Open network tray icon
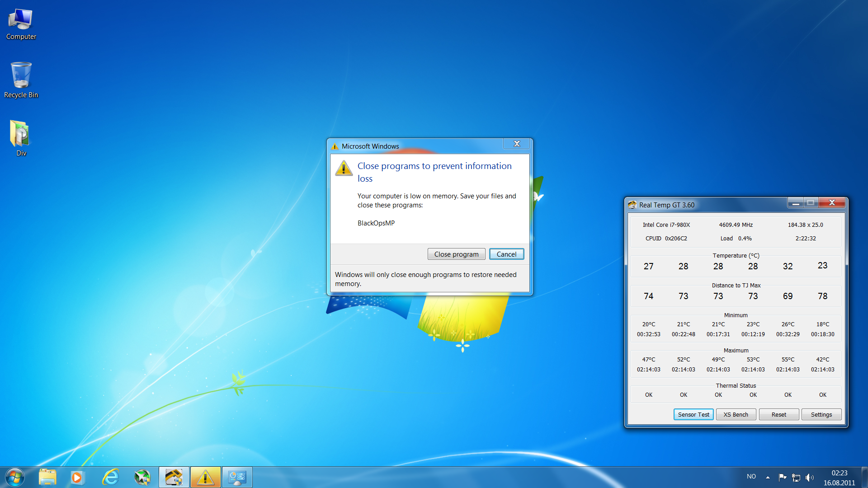Viewport: 868px width, 488px height. tap(796, 477)
